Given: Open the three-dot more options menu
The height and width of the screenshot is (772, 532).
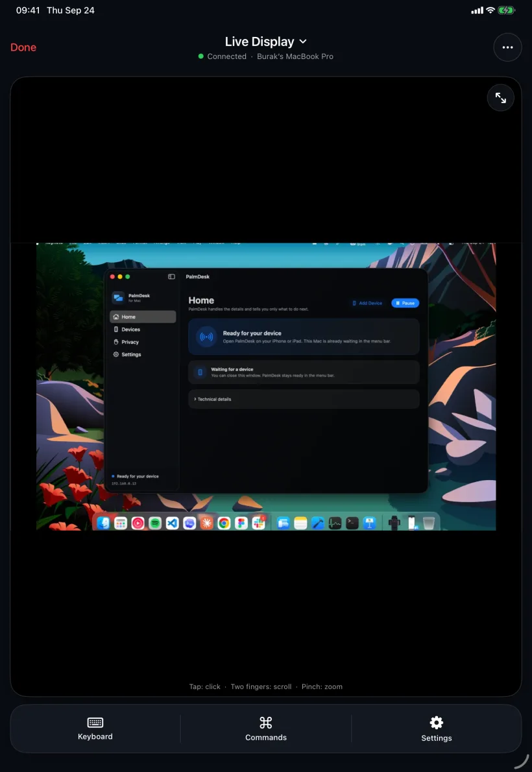Looking at the screenshot, I should click(507, 47).
